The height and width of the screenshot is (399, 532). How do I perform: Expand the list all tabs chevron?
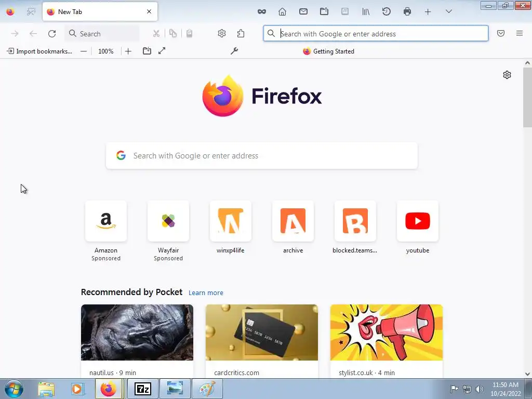click(448, 12)
